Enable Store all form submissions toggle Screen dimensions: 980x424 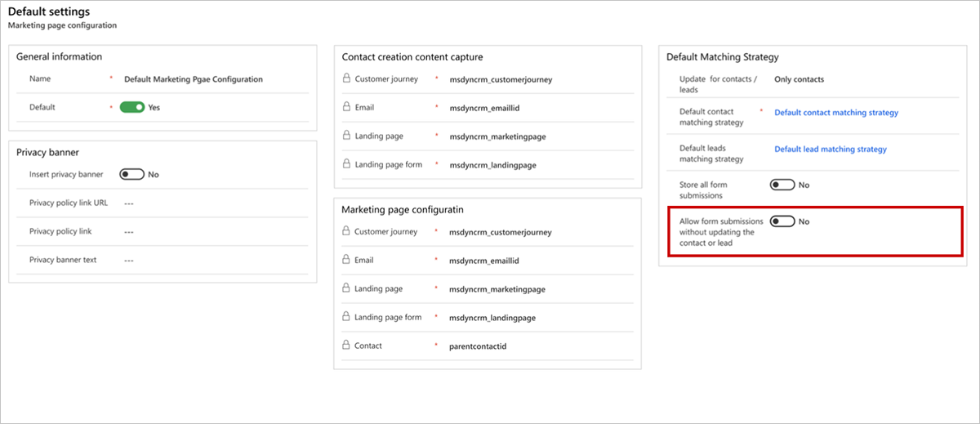pos(782,185)
